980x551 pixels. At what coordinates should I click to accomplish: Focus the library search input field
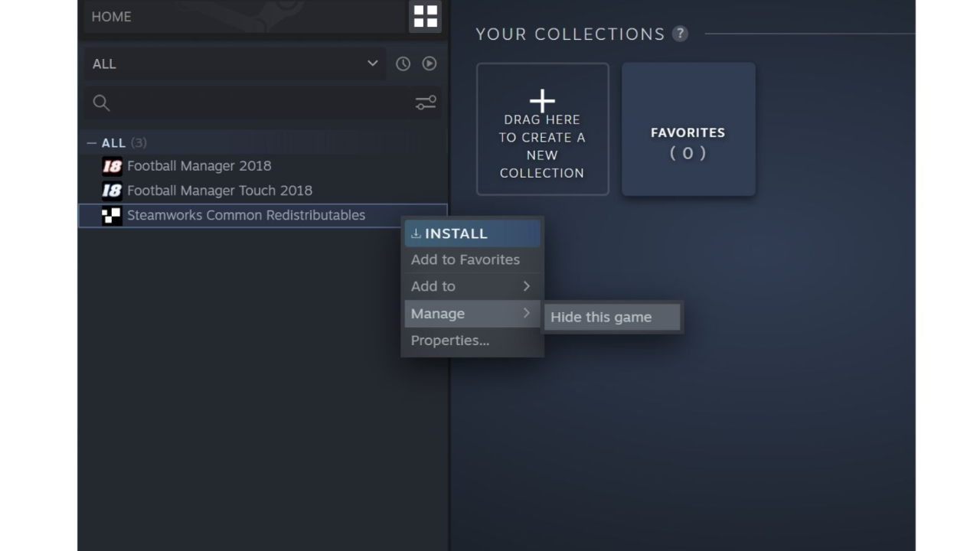[x=263, y=103]
